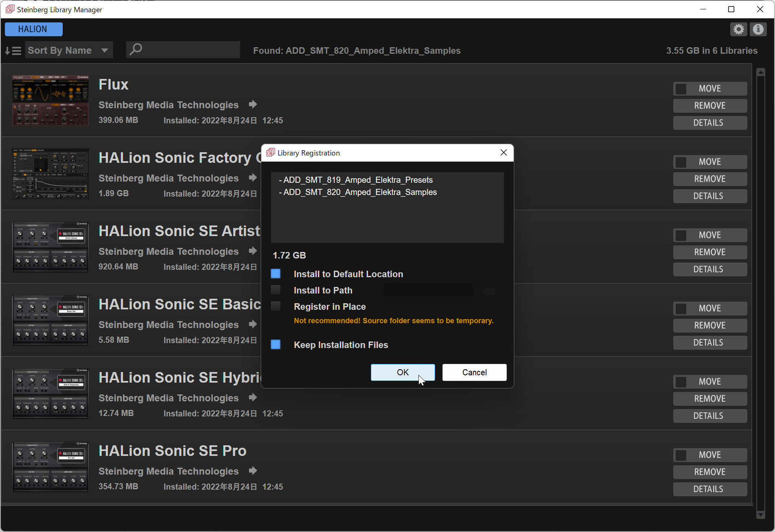Minimize the Steinberg Library Manager window
The image size is (775, 532).
click(703, 9)
